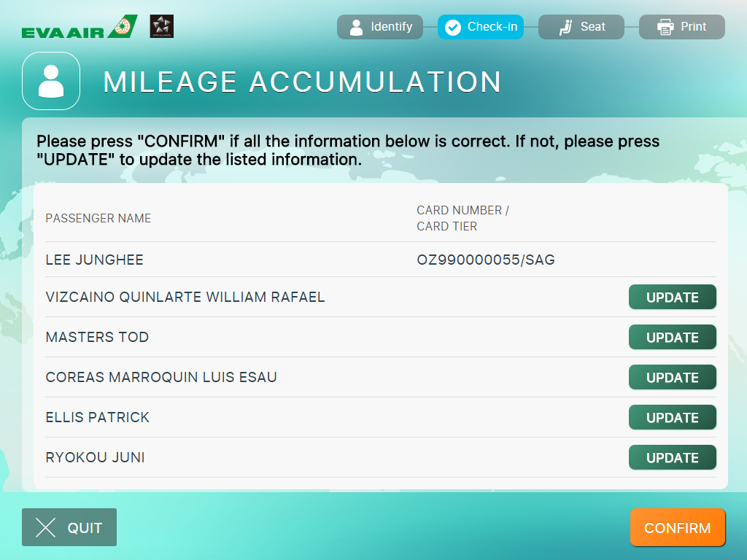Click the printer icon in Print step
Viewport: 747px width, 560px height.
tap(665, 27)
